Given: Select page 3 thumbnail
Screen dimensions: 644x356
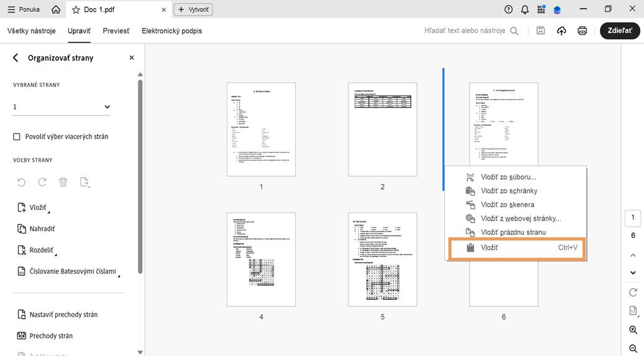Looking at the screenshot, I should click(504, 123).
